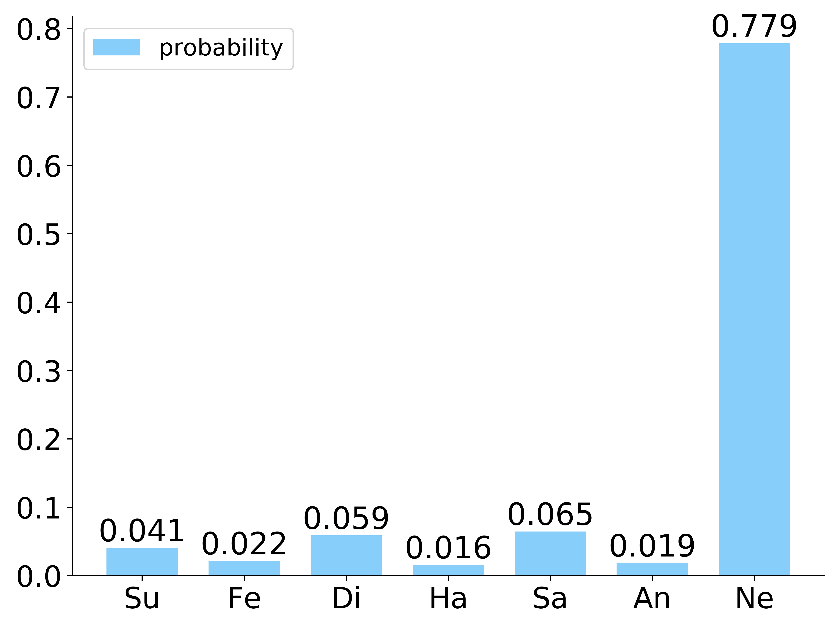Click the 0.019 data label

pyautogui.click(x=652, y=546)
